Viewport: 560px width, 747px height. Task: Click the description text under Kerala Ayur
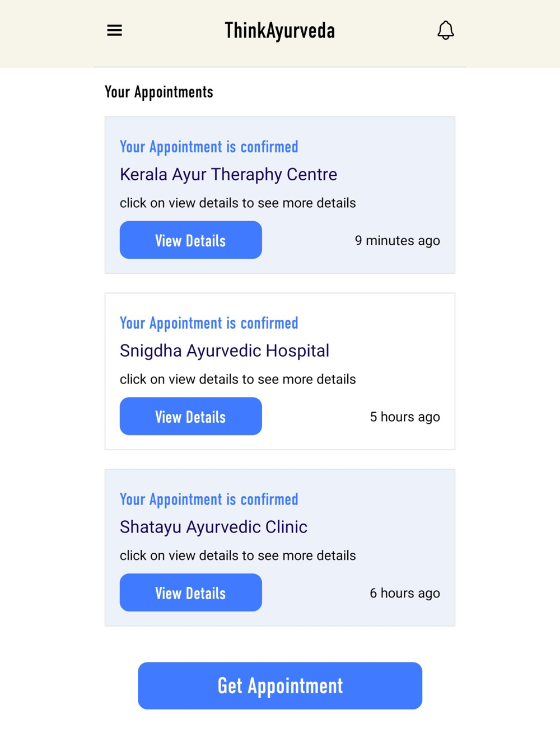pyautogui.click(x=237, y=203)
